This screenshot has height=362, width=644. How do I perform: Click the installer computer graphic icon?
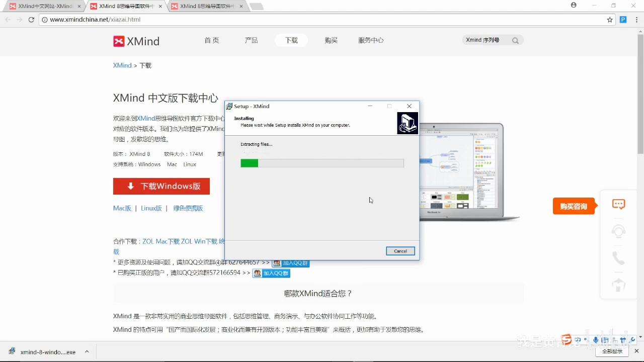click(408, 123)
